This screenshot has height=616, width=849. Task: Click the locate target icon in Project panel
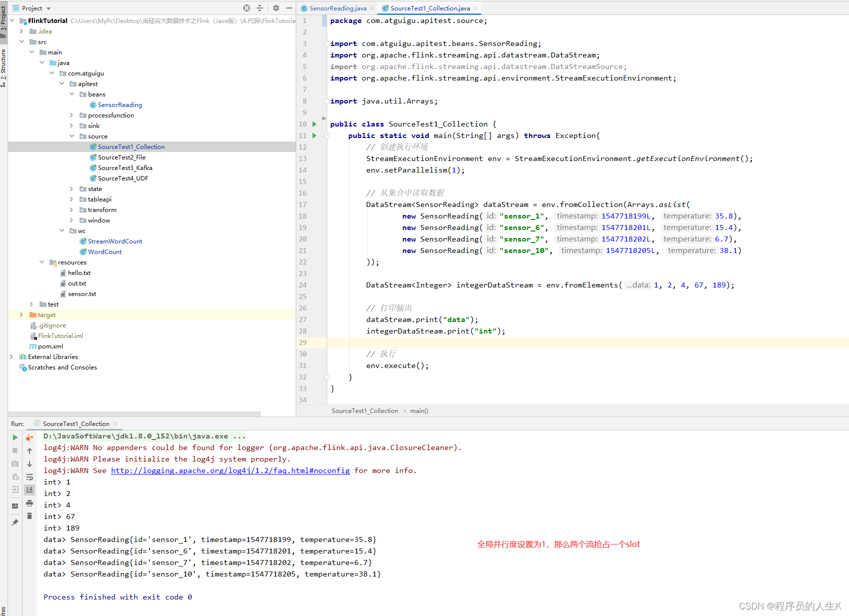246,8
